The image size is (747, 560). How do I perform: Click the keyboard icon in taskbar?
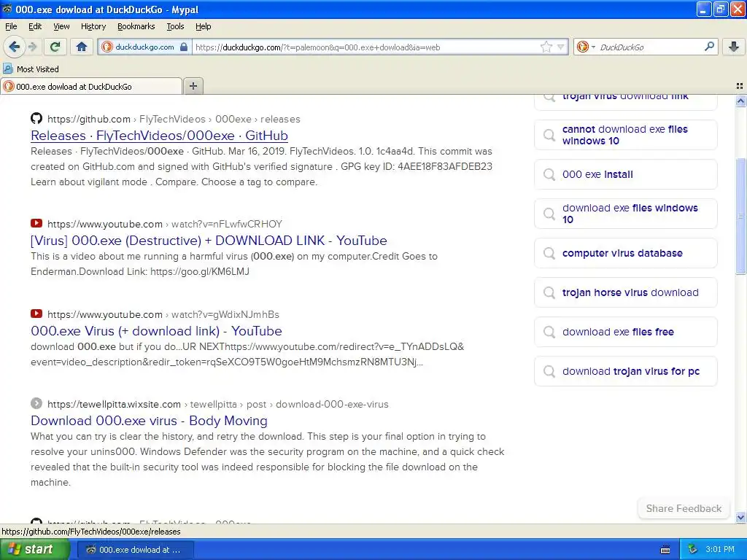point(665,550)
